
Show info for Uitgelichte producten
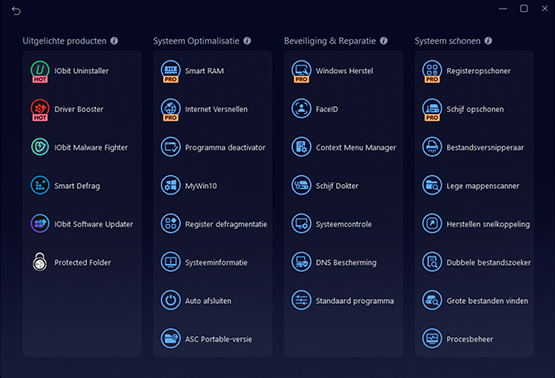(114, 41)
